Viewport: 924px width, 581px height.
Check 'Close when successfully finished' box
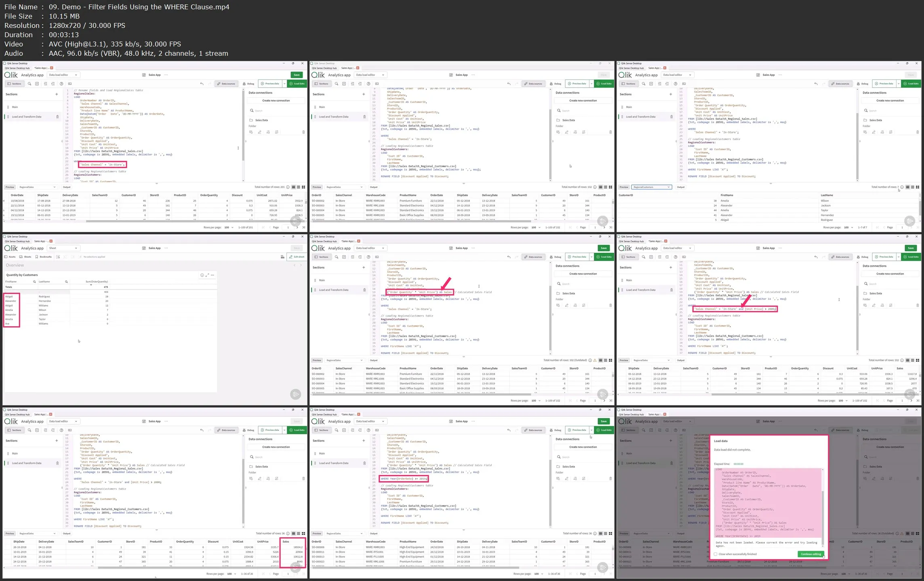point(716,554)
